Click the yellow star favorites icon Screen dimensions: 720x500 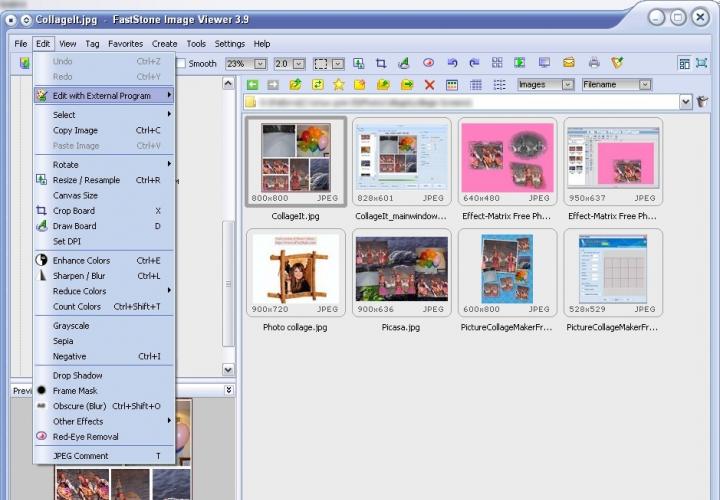339,85
